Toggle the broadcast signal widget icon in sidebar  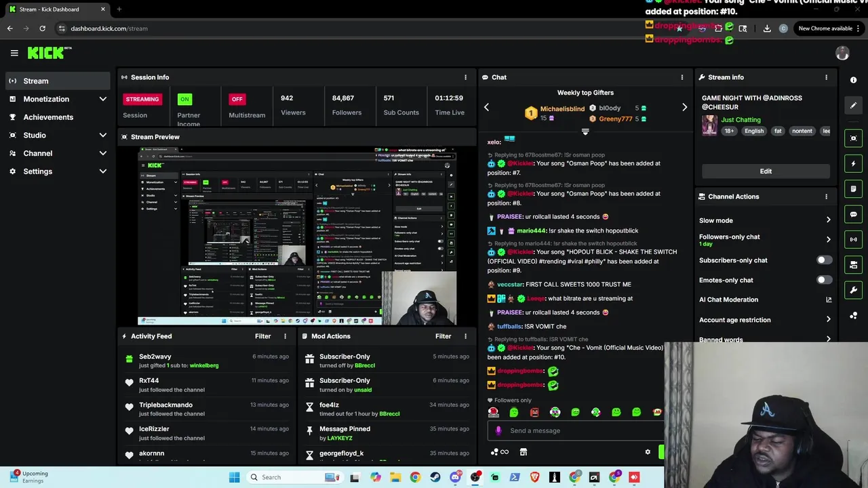click(853, 239)
